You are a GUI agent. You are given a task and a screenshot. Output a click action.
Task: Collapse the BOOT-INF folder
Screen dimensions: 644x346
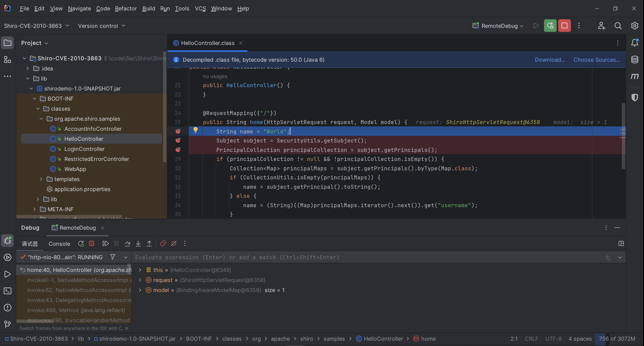pyautogui.click(x=35, y=99)
